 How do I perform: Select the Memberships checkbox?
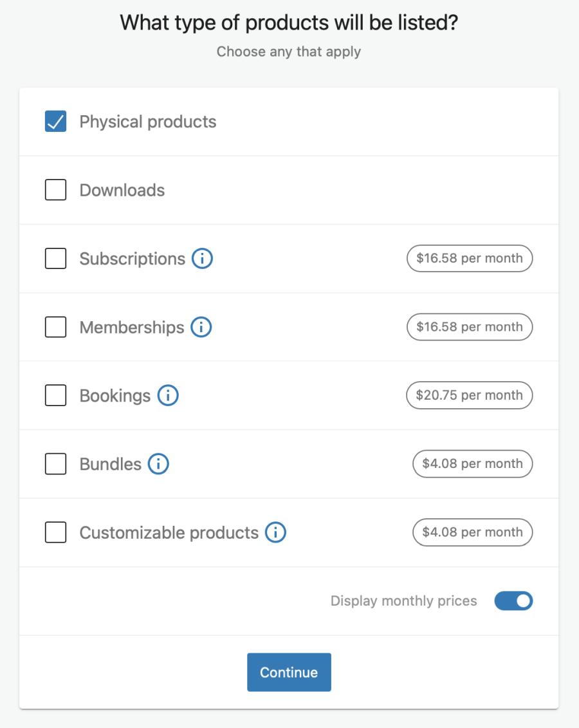click(55, 327)
